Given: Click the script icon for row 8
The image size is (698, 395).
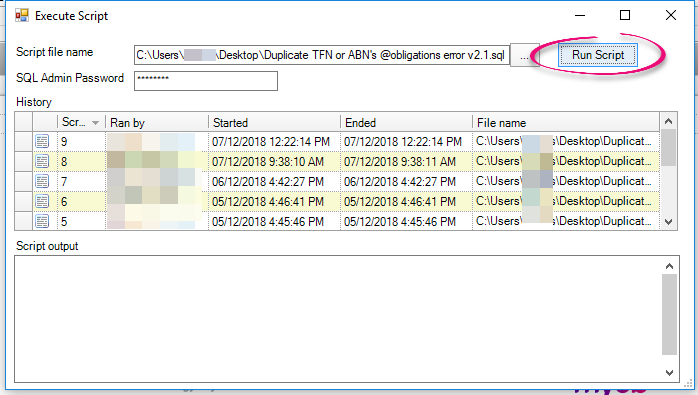Looking at the screenshot, I should click(42, 161).
